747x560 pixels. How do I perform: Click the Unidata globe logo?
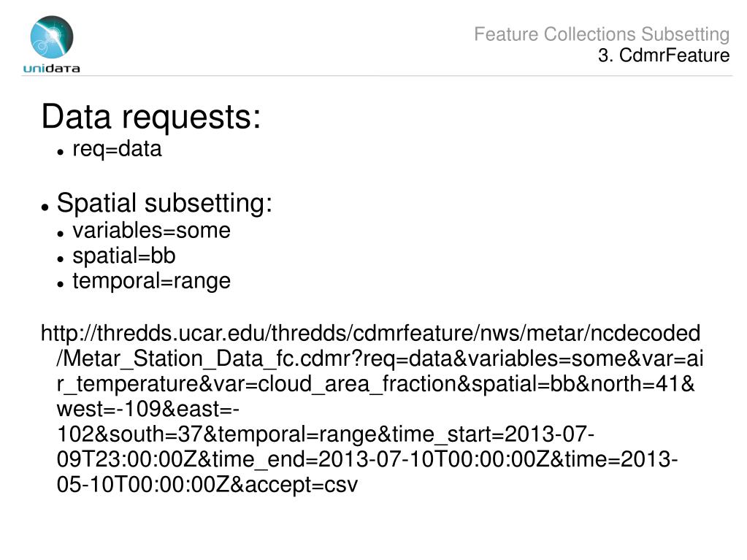coord(52,37)
